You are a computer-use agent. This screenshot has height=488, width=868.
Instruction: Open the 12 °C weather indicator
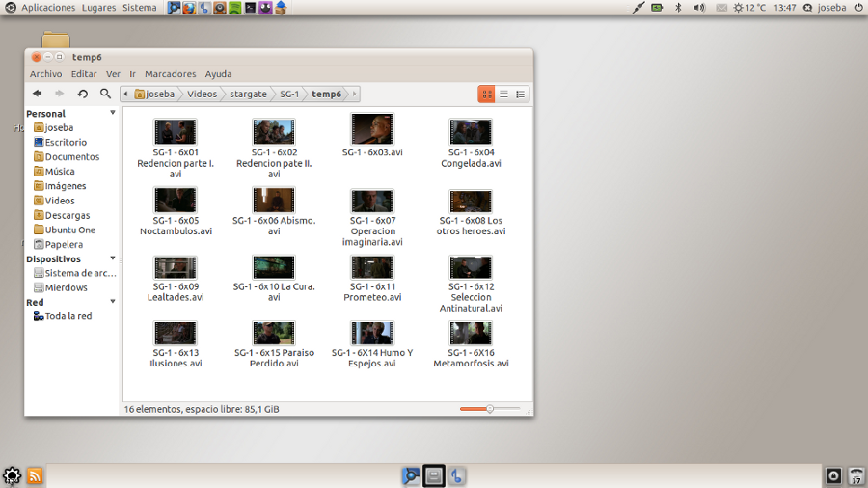(x=750, y=8)
